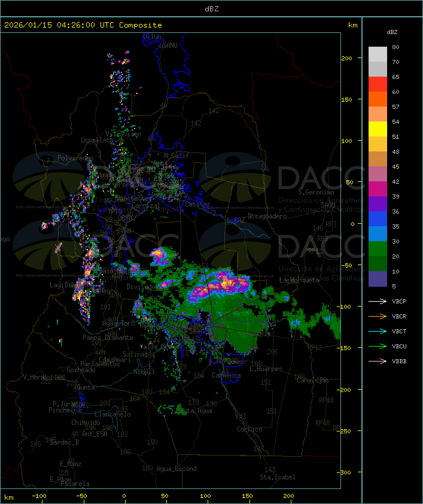
Task: Click the Llancanelo map label
Action: pos(112,414)
